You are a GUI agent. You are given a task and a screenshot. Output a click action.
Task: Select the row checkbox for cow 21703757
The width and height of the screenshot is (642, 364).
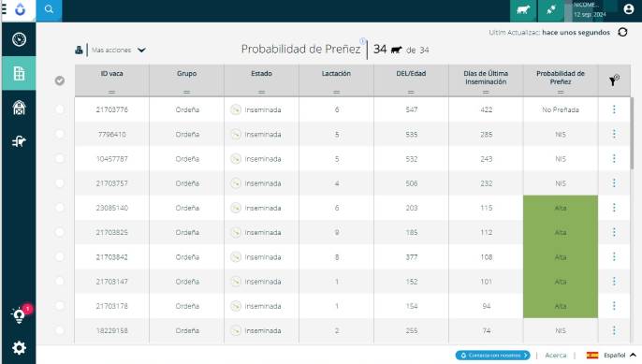click(x=60, y=183)
